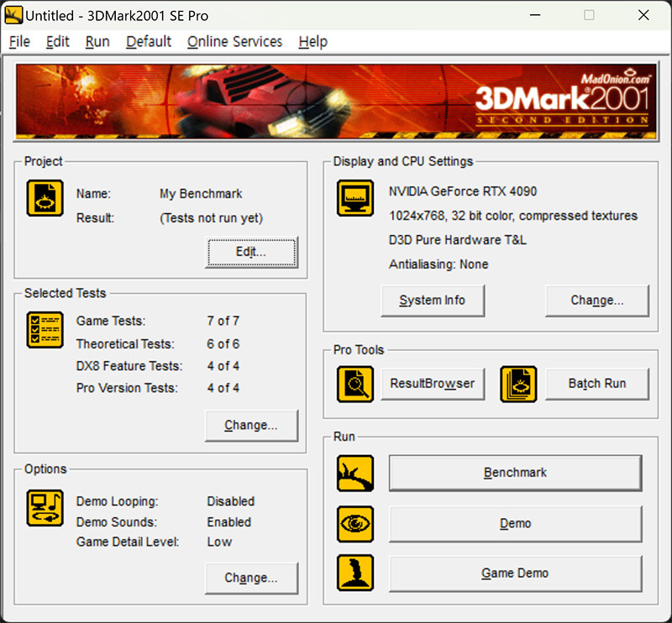Open the Default menu
Screen dimensions: 672x623
click(149, 42)
